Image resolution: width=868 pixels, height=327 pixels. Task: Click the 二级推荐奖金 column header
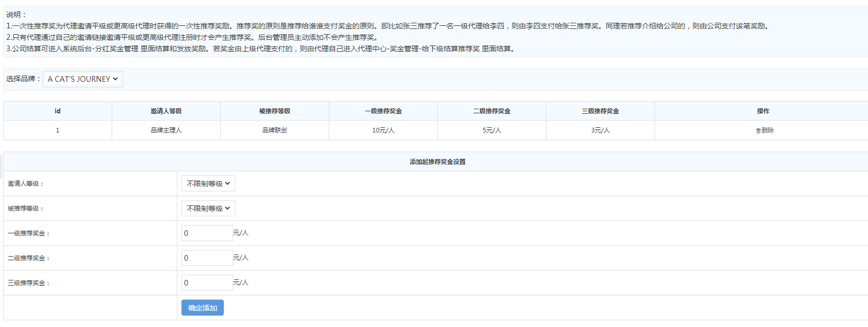tap(492, 111)
